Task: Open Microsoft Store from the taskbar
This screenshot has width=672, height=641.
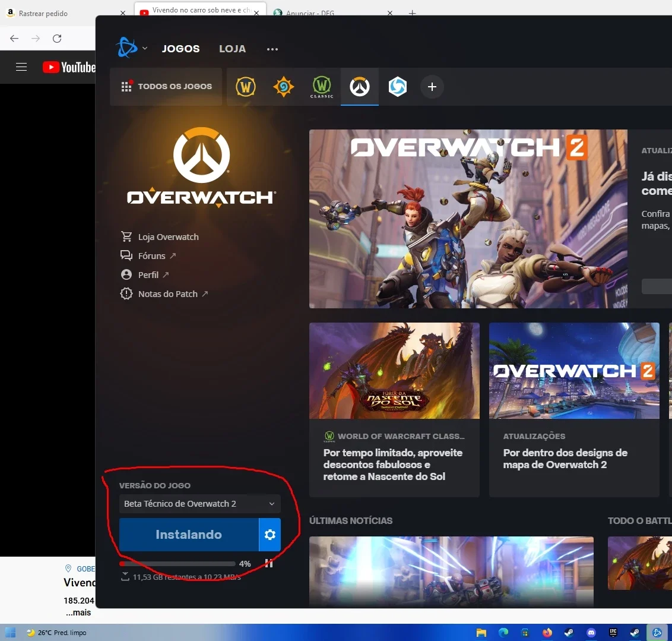Action: [525, 633]
